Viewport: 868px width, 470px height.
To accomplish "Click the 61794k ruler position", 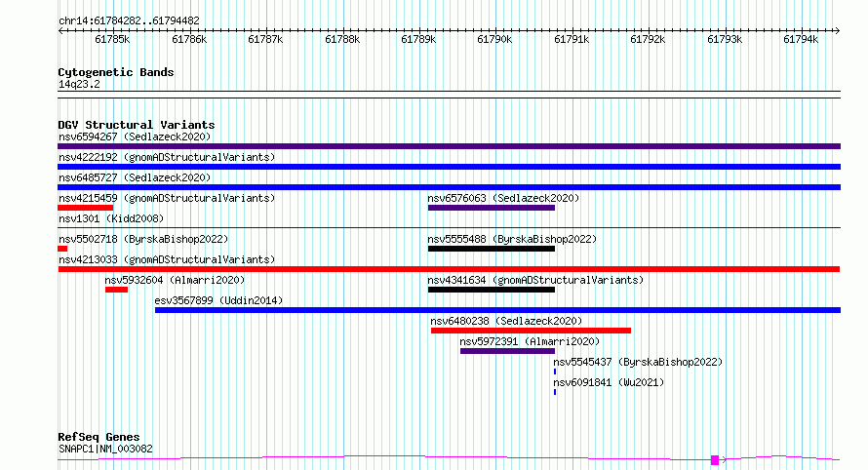I will tap(801, 39).
